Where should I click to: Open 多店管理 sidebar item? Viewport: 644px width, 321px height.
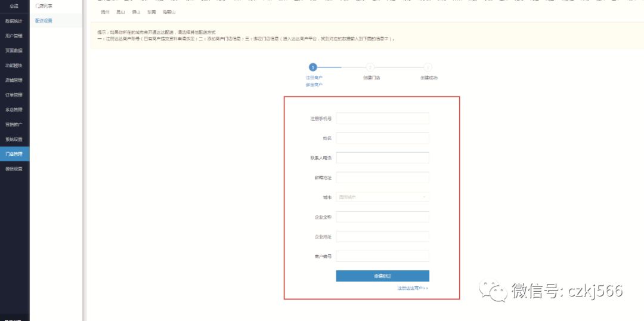tap(14, 110)
